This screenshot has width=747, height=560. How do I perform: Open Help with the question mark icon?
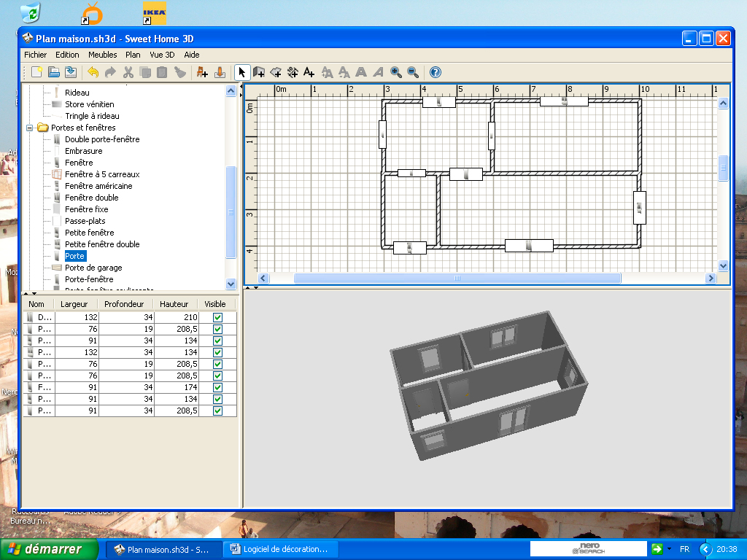(436, 72)
